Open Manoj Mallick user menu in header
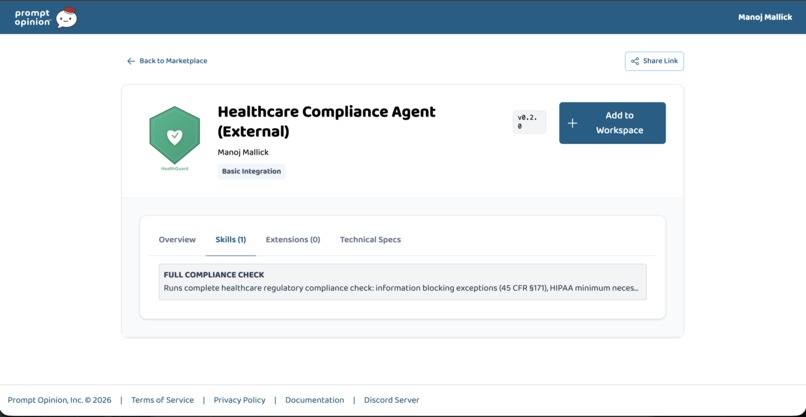The width and height of the screenshot is (806, 417). (x=765, y=17)
